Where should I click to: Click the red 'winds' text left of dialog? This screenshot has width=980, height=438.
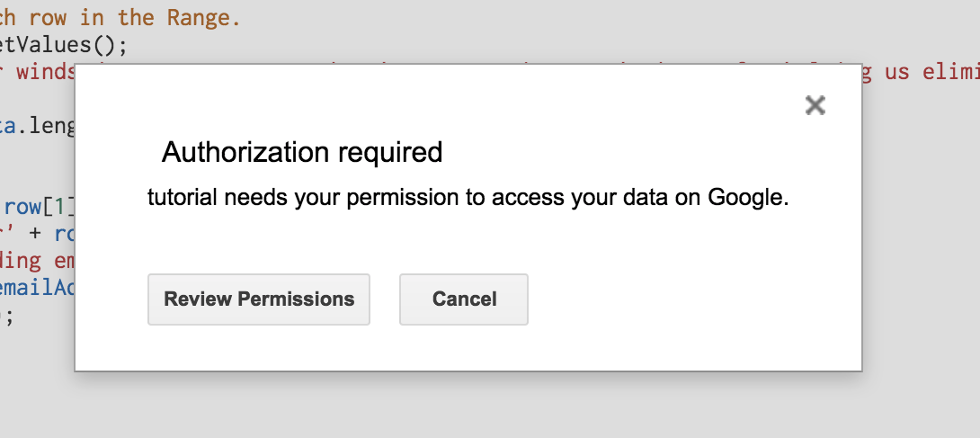click(x=45, y=72)
